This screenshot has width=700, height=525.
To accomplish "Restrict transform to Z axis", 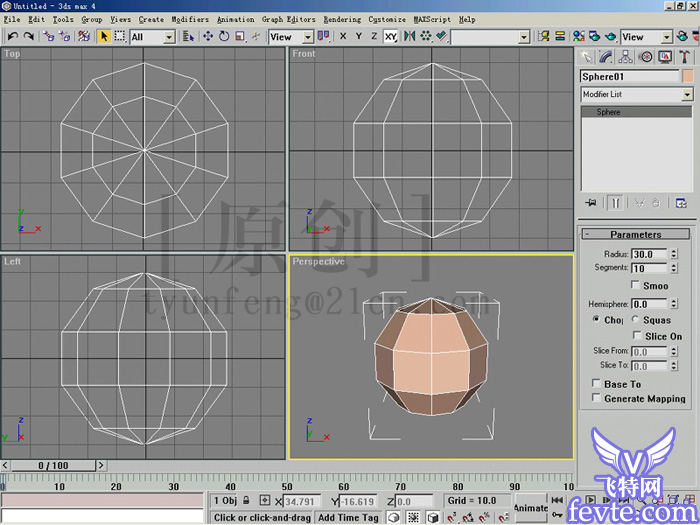I will pos(374,37).
